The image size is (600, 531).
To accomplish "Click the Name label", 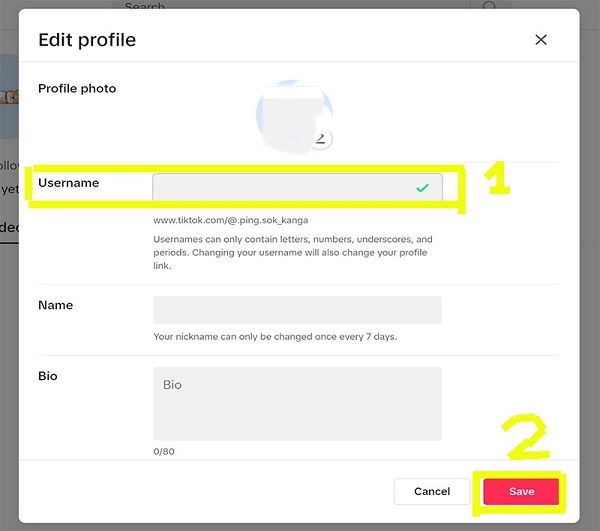I will click(x=55, y=305).
